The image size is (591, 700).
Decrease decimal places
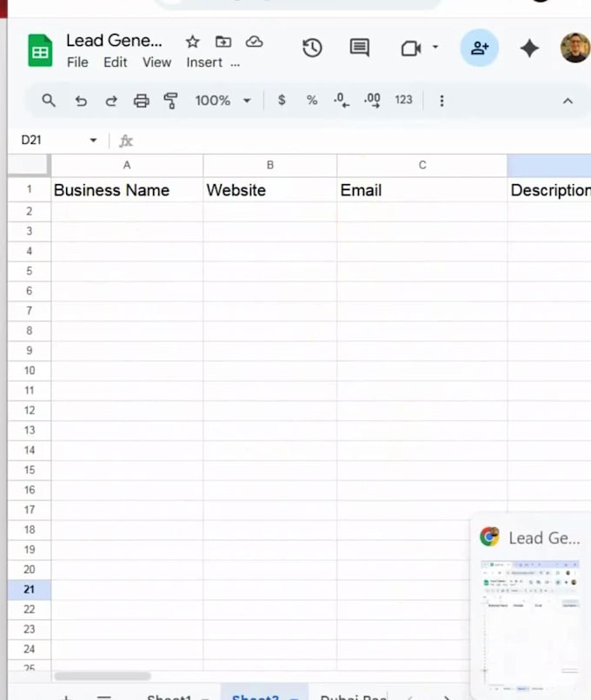point(342,100)
